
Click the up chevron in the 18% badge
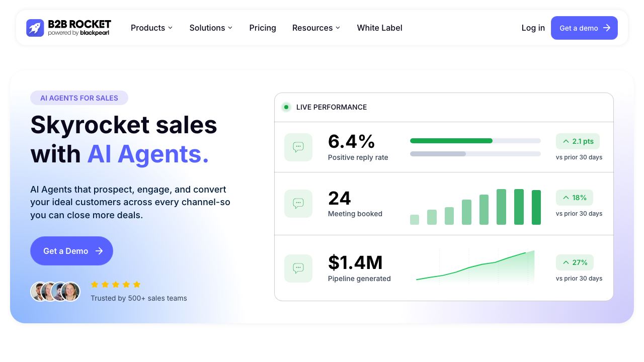point(566,198)
